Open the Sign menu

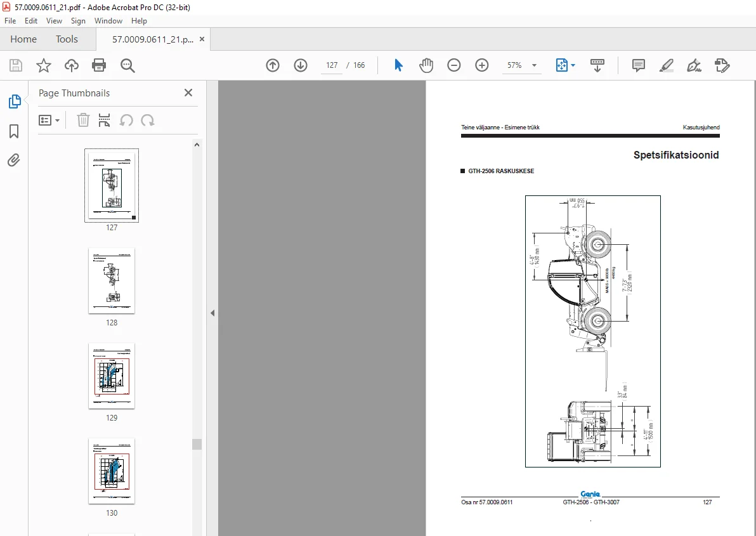pyautogui.click(x=78, y=21)
